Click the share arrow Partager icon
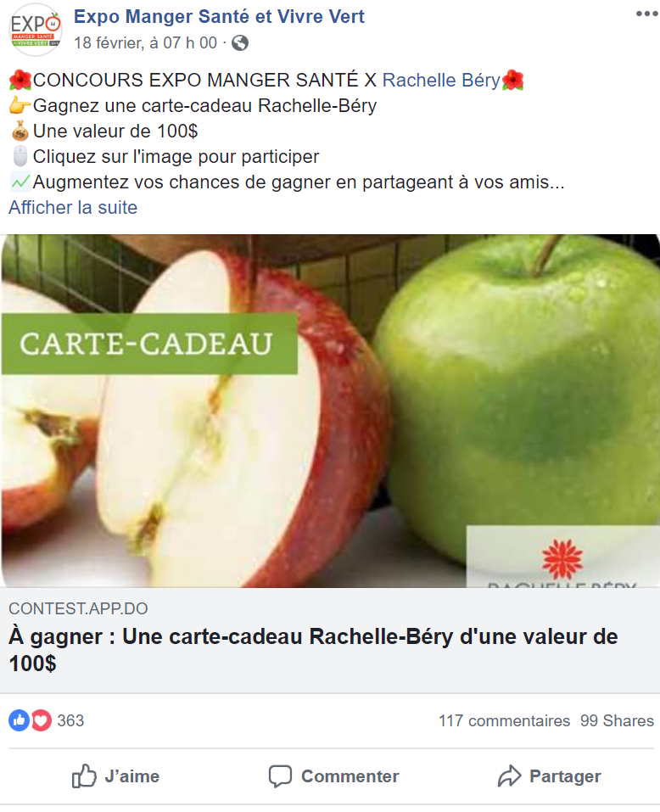Image resolution: width=660 pixels, height=812 pixels. (509, 776)
